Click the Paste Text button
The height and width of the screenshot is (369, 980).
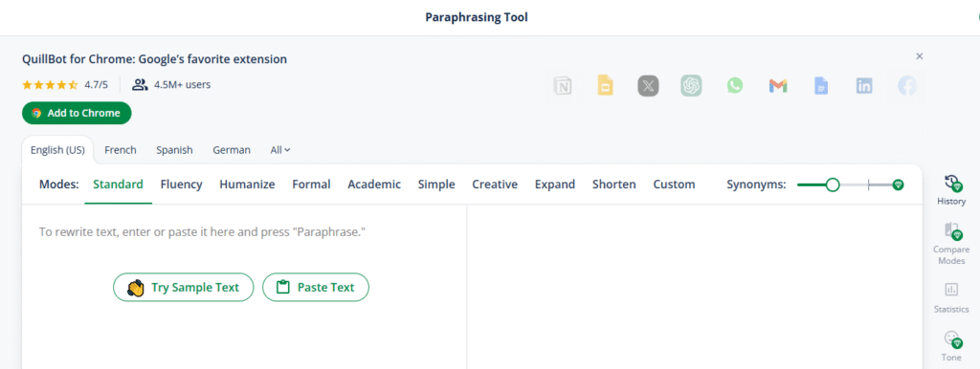(316, 287)
